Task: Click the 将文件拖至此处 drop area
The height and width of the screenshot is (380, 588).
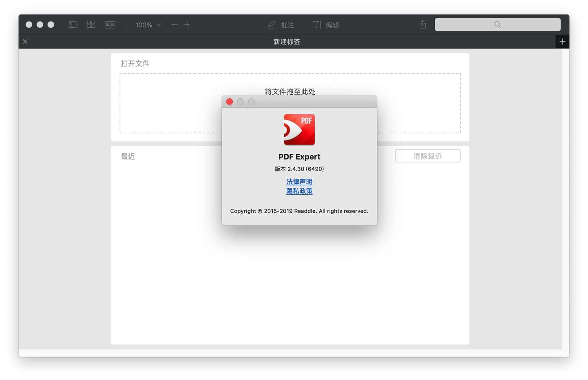Action: point(290,103)
